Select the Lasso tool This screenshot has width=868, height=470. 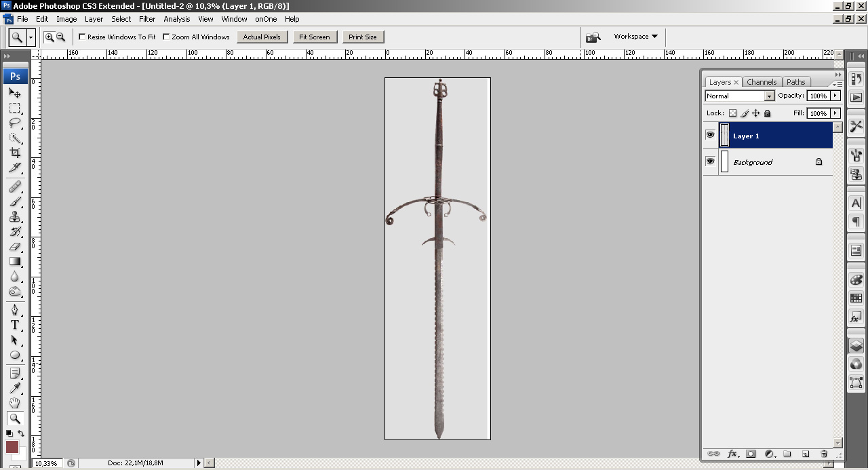point(15,123)
